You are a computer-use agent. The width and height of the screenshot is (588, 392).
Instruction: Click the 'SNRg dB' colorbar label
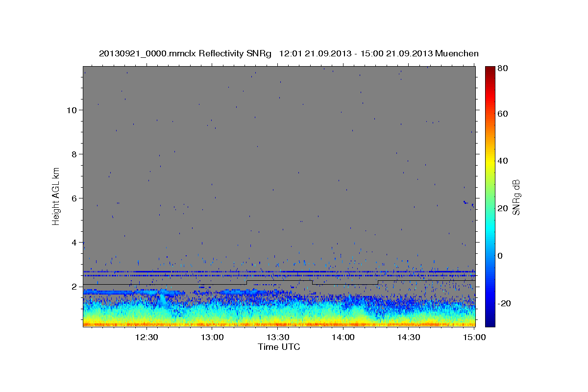tap(516, 196)
